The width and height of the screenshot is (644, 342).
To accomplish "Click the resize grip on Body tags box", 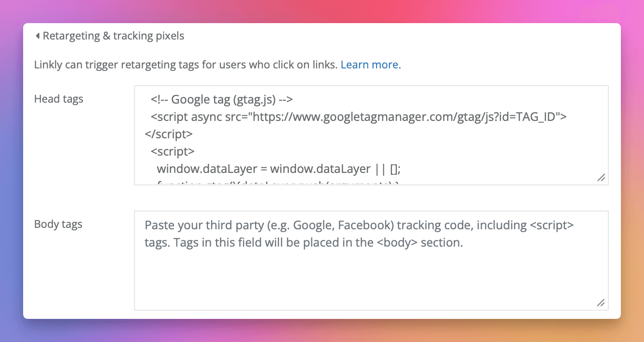I will point(601,303).
